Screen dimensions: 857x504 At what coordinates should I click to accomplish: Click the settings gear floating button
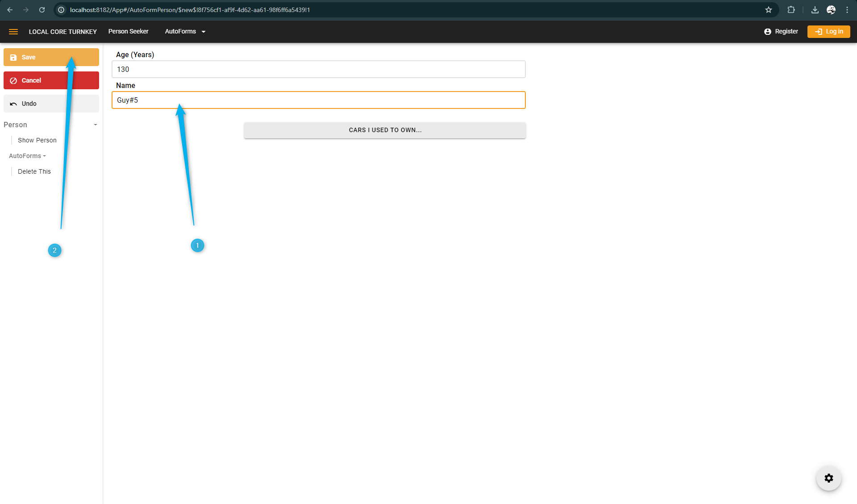[828, 478]
